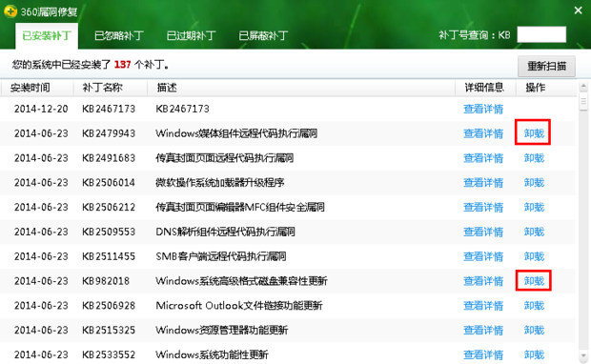591x364 pixels.
Task: Click install date 2014-12-20
Action: [x=41, y=109]
